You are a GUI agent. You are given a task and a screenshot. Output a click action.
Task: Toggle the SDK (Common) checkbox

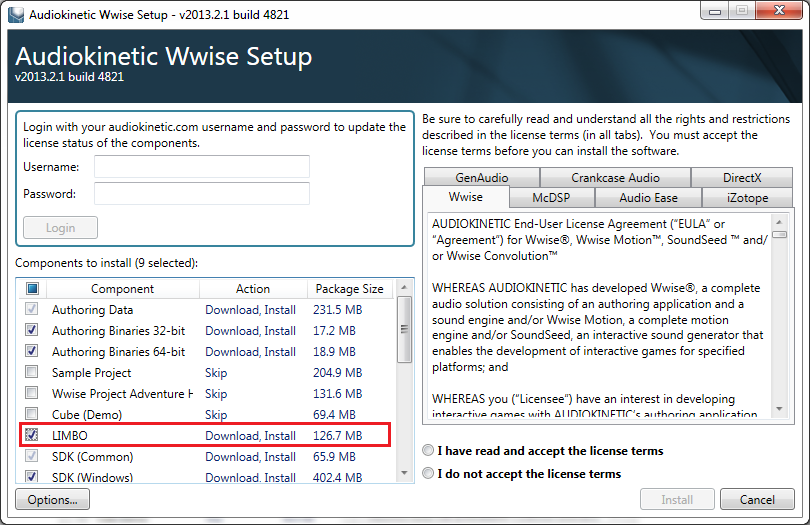pyautogui.click(x=32, y=456)
